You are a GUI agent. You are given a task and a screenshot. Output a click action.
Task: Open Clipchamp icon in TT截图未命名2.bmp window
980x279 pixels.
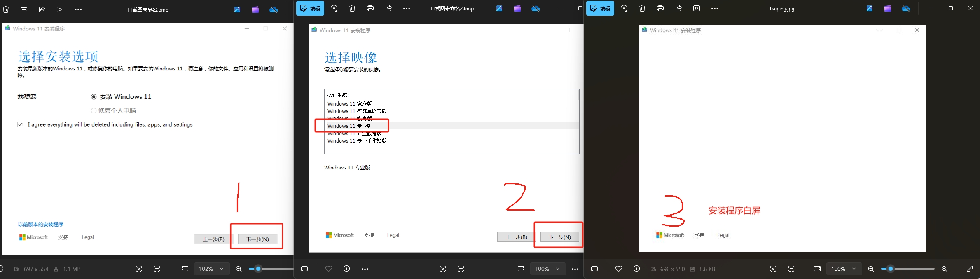pyautogui.click(x=517, y=8)
